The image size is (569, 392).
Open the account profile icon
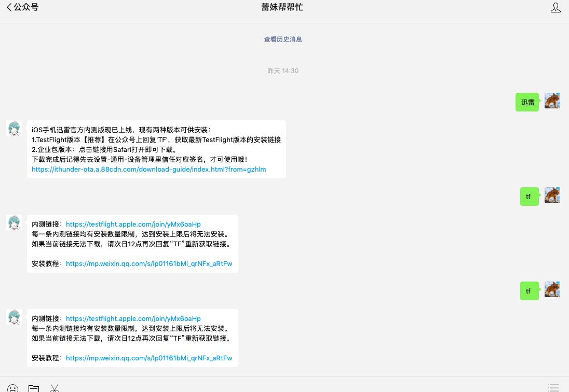click(555, 8)
